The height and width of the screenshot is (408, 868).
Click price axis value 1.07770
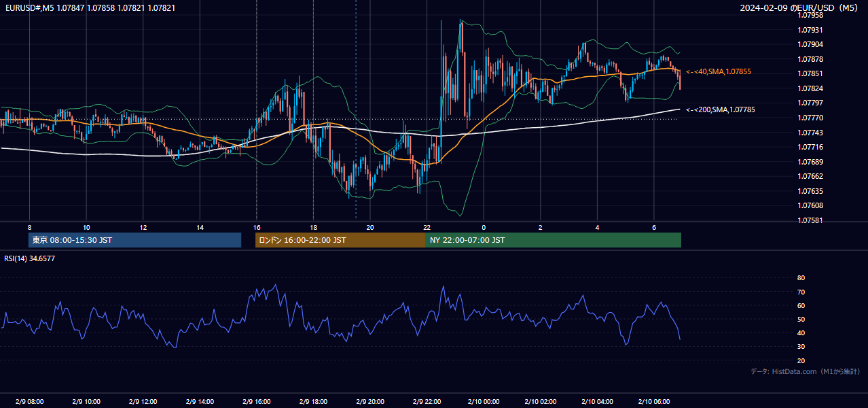[810, 118]
